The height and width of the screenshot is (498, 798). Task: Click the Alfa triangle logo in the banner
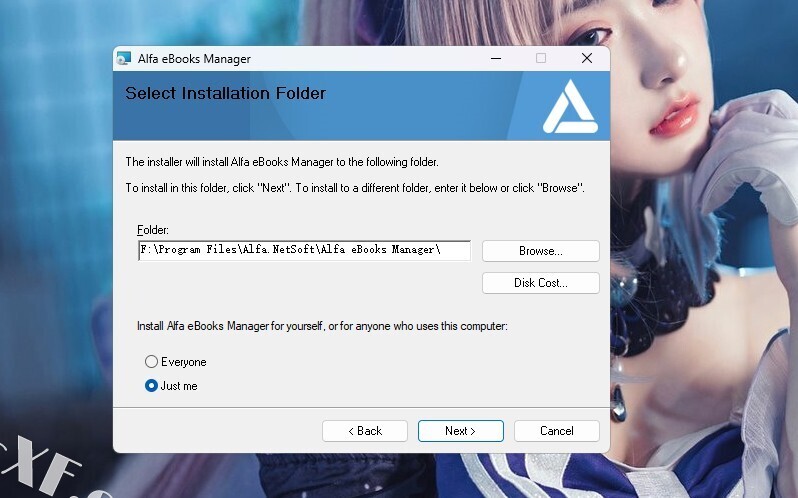(x=570, y=107)
